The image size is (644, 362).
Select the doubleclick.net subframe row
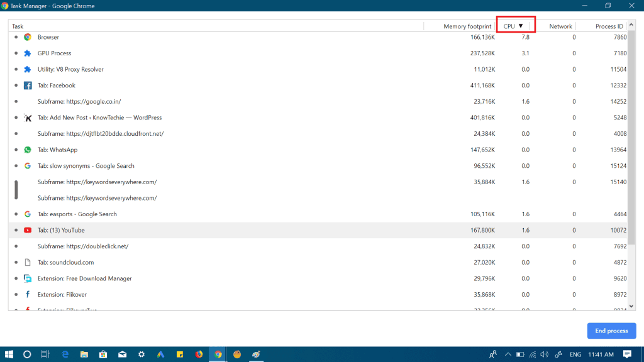coord(318,246)
